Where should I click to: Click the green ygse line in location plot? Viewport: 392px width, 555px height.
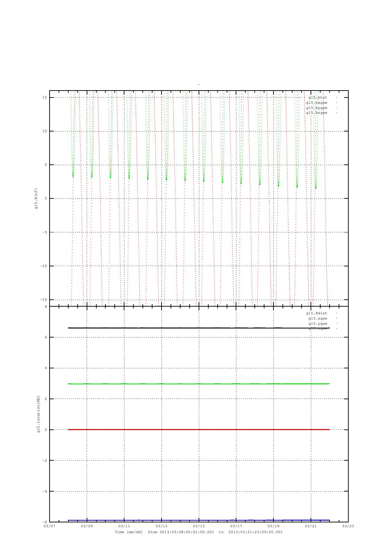tap(199, 384)
